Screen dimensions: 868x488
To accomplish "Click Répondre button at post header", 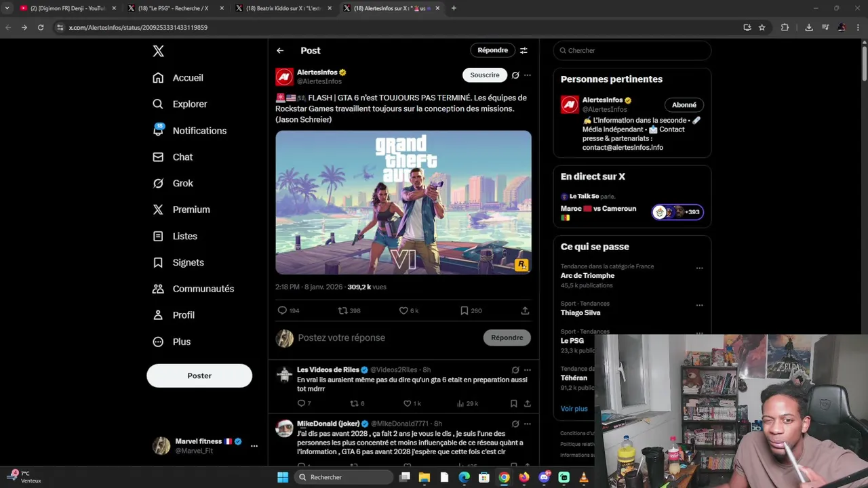I will (x=492, y=50).
